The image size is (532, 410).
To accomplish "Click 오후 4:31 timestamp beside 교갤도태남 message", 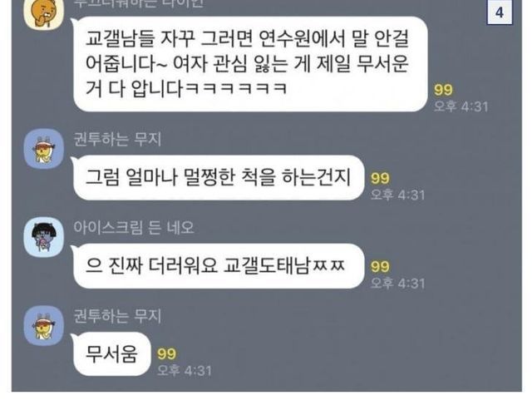I will pyautogui.click(x=397, y=283).
